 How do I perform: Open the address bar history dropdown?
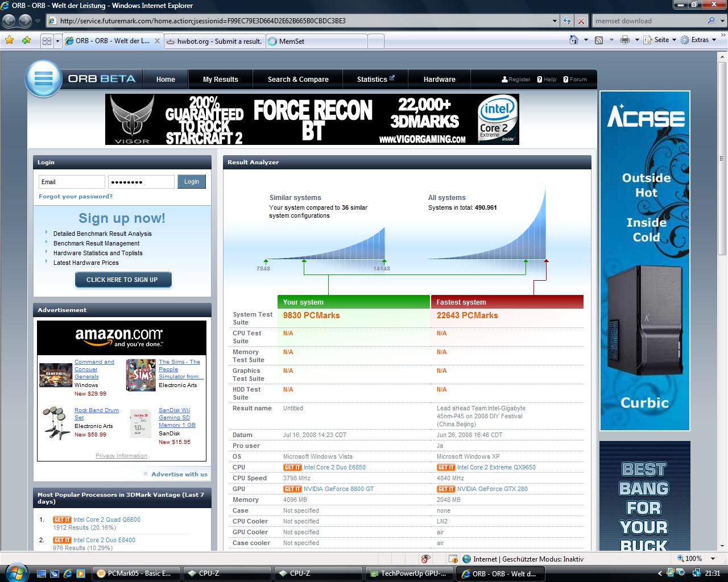555,21
